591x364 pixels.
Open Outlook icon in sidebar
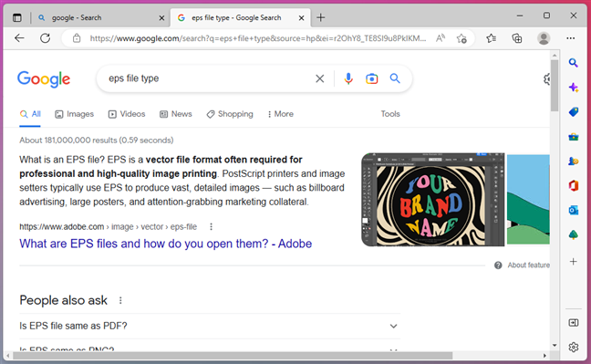[574, 210]
